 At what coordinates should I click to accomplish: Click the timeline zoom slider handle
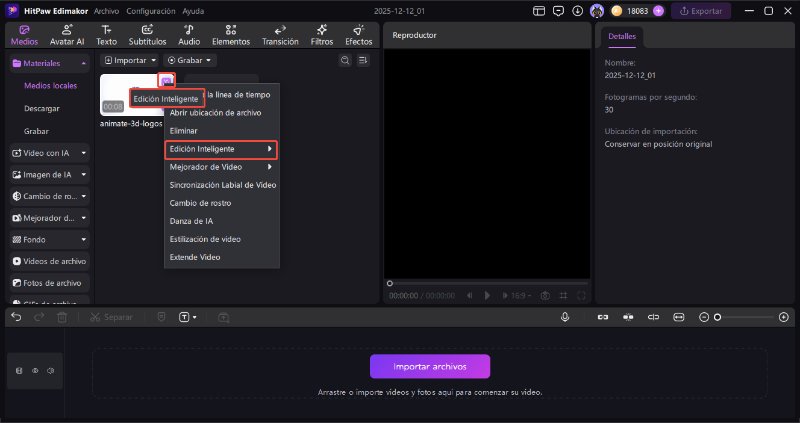717,317
